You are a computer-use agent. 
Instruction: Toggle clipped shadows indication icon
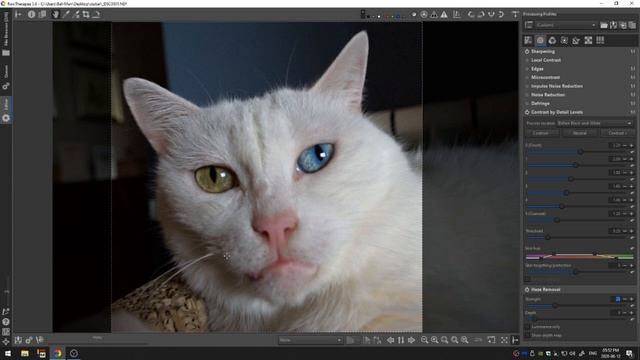pos(434,14)
